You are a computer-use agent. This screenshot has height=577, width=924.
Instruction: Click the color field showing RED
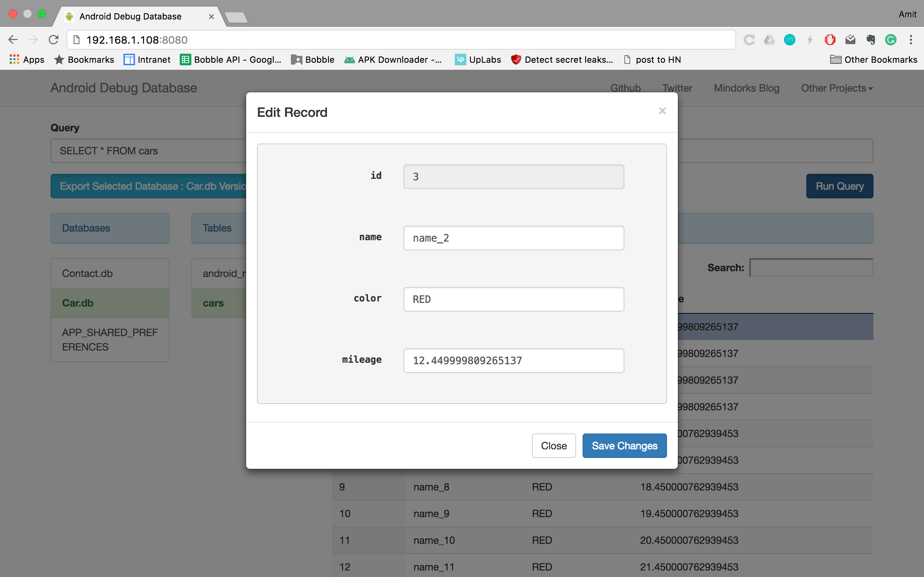pos(514,299)
